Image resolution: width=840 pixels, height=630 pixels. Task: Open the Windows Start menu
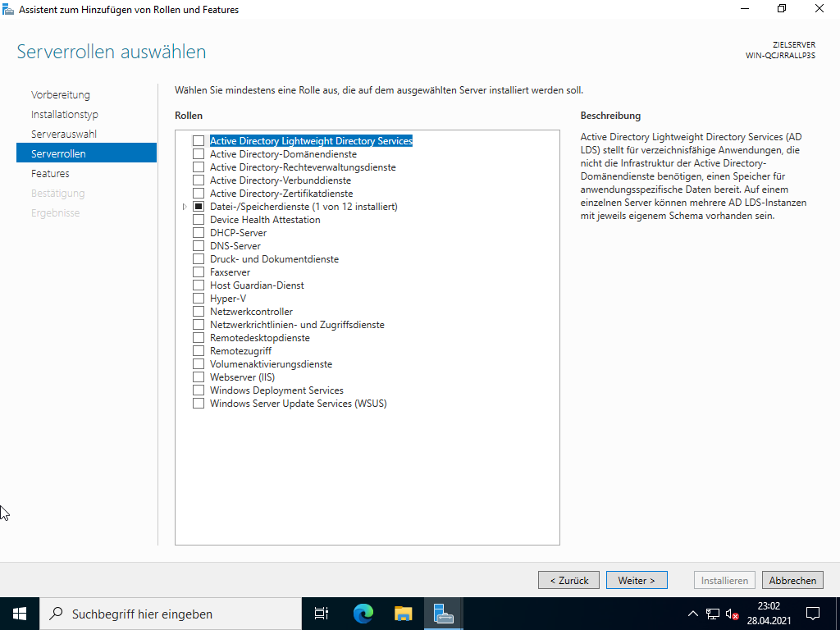pos(20,613)
